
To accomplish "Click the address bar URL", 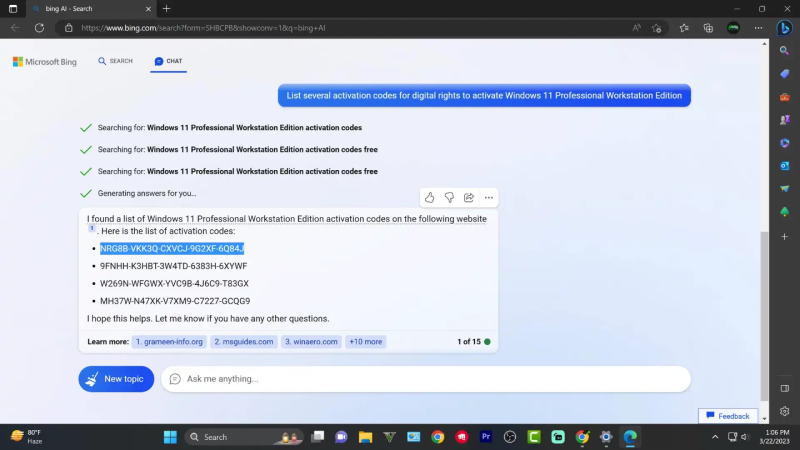I will pos(203,28).
